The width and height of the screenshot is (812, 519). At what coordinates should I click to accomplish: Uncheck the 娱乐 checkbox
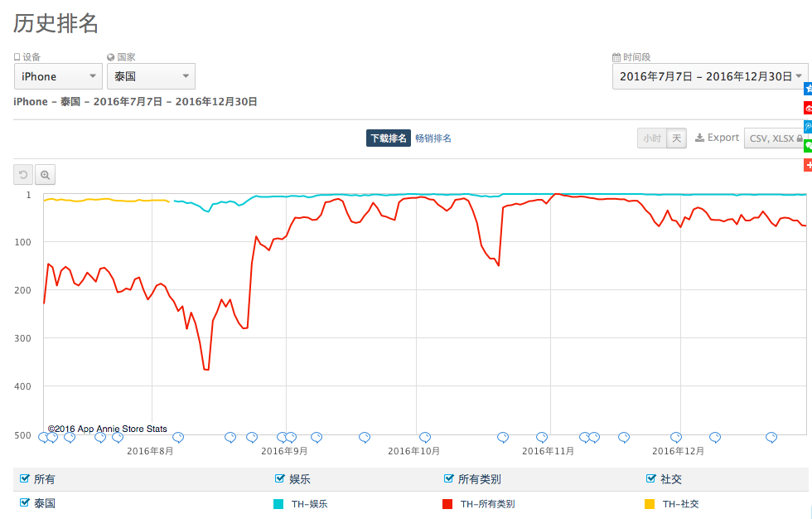[x=279, y=478]
